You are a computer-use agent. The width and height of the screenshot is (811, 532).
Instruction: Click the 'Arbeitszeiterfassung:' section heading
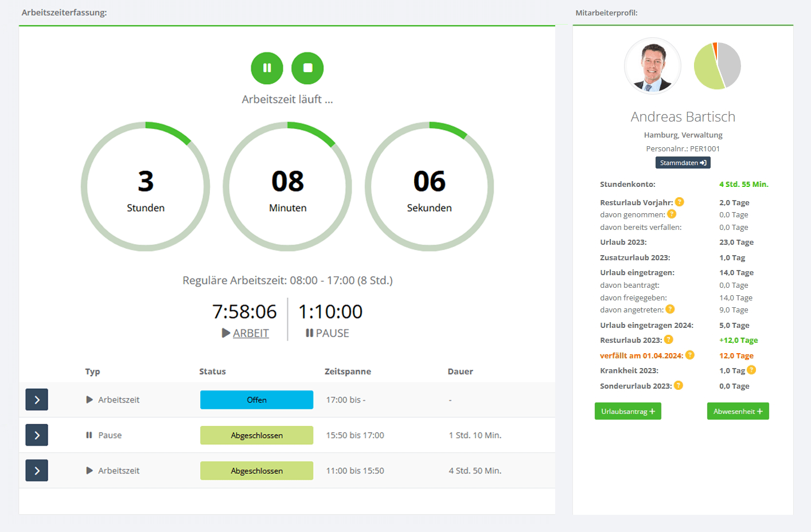(64, 12)
